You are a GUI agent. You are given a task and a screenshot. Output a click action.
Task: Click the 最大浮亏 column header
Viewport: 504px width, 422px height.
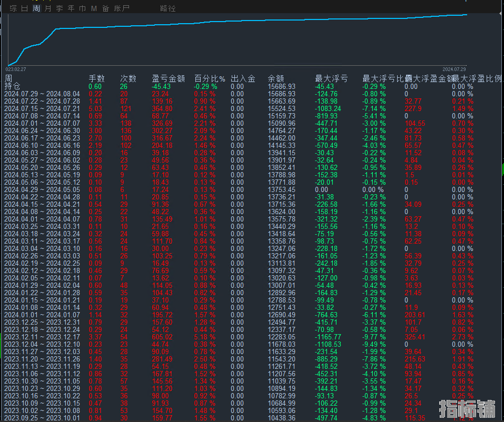331,78
